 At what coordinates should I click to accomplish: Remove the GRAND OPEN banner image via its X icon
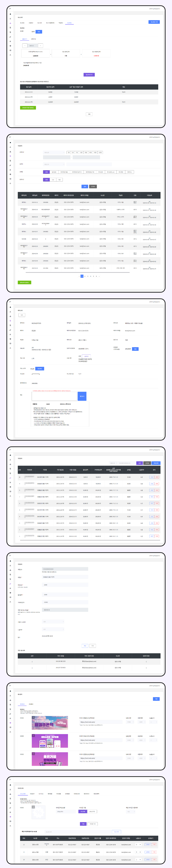tap(33, 736)
